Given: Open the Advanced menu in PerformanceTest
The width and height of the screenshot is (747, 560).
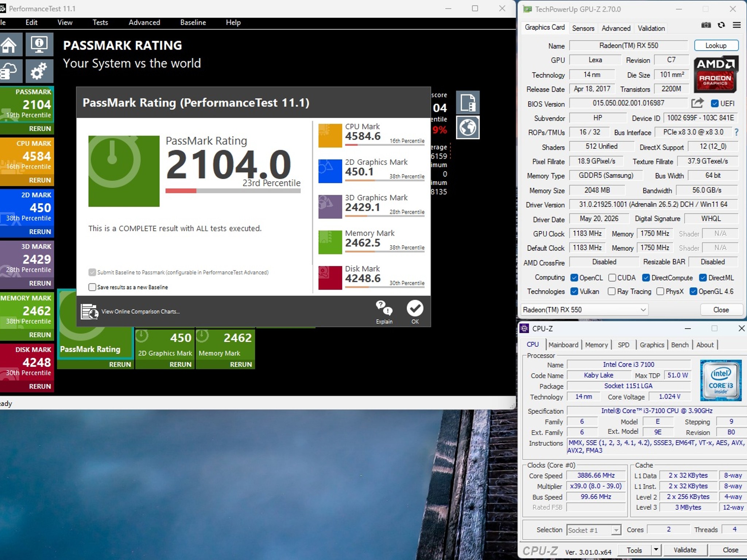Looking at the screenshot, I should [144, 22].
